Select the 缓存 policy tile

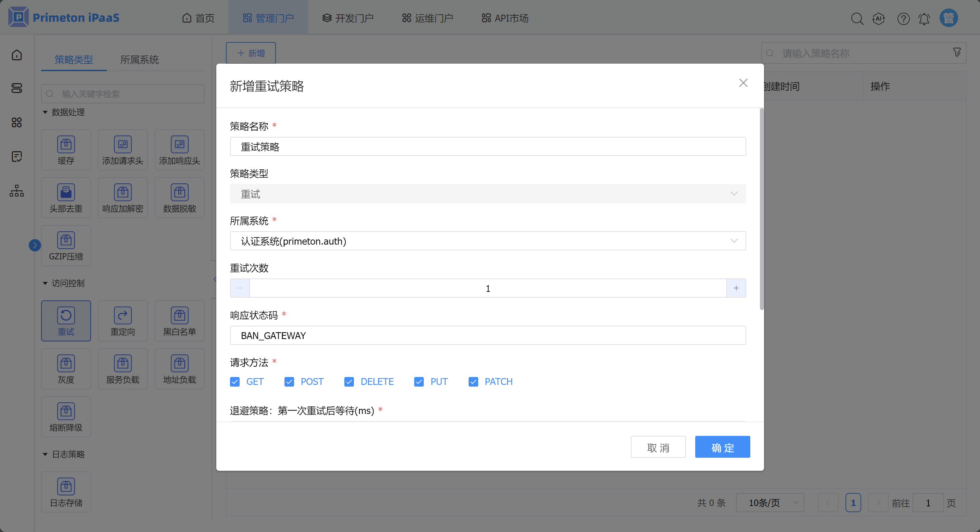(x=66, y=150)
